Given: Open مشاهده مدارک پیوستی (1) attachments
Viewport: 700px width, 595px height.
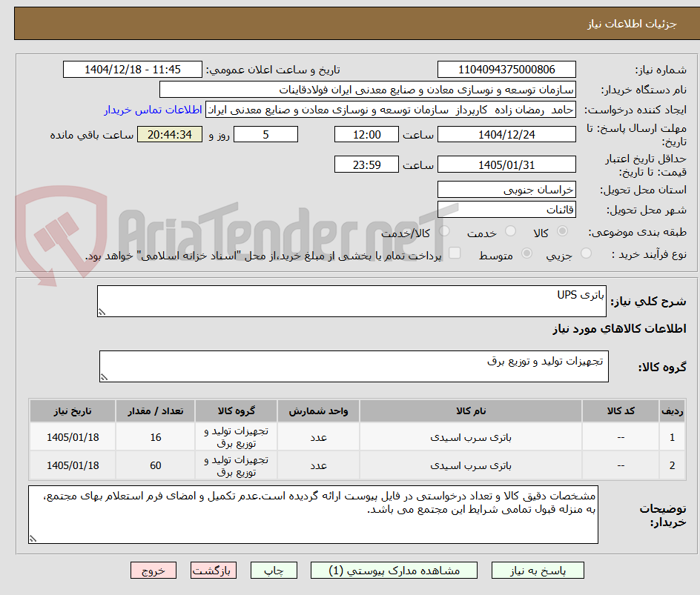Looking at the screenshot, I should coord(394,571).
